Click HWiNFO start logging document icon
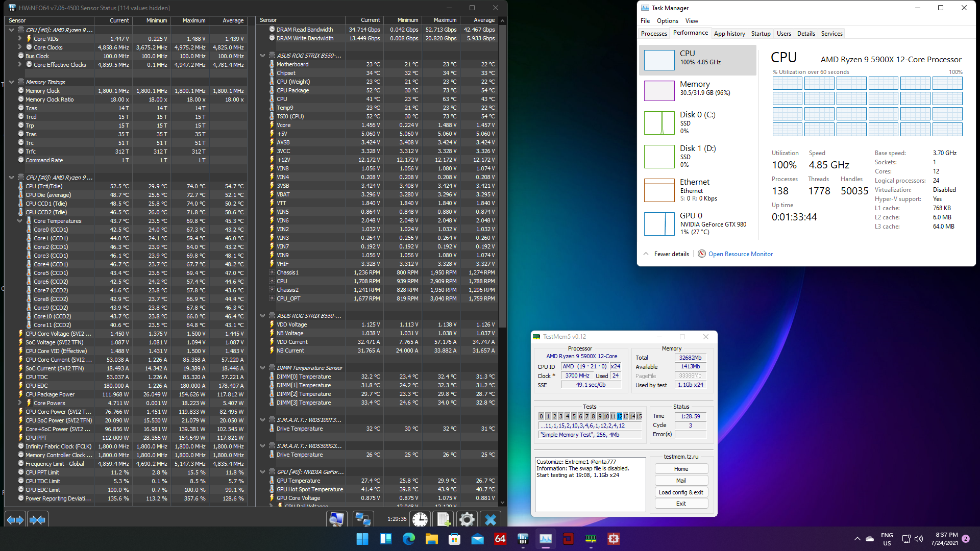 click(x=444, y=520)
